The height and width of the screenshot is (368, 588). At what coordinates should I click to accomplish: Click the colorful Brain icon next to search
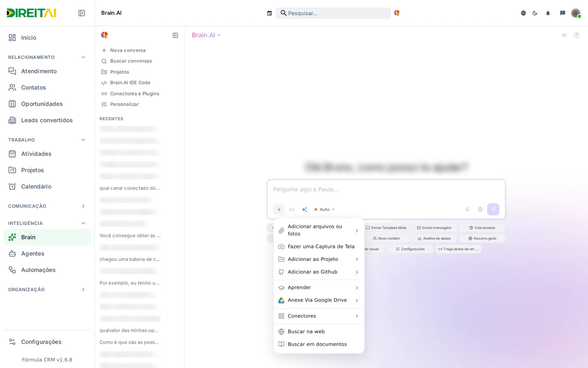397,13
